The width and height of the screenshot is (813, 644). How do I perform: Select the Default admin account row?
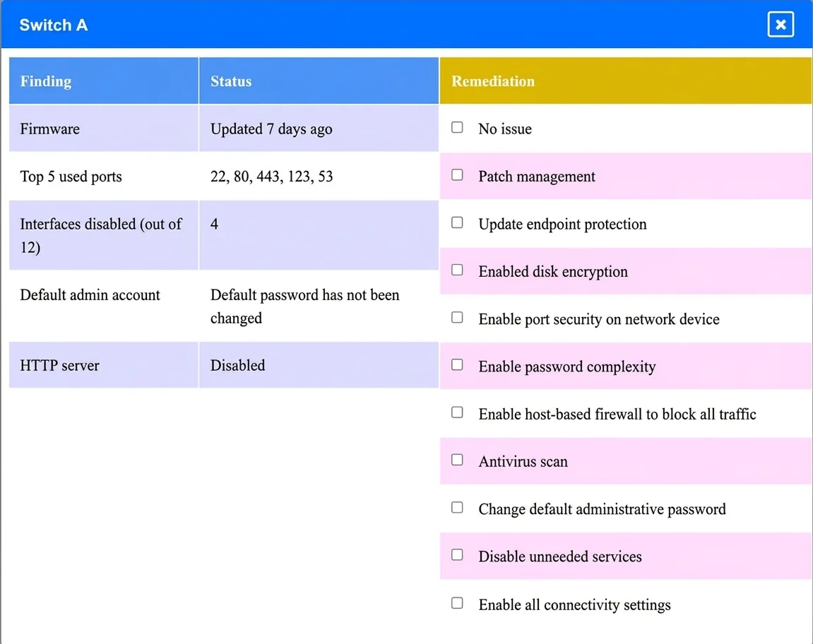(224, 306)
